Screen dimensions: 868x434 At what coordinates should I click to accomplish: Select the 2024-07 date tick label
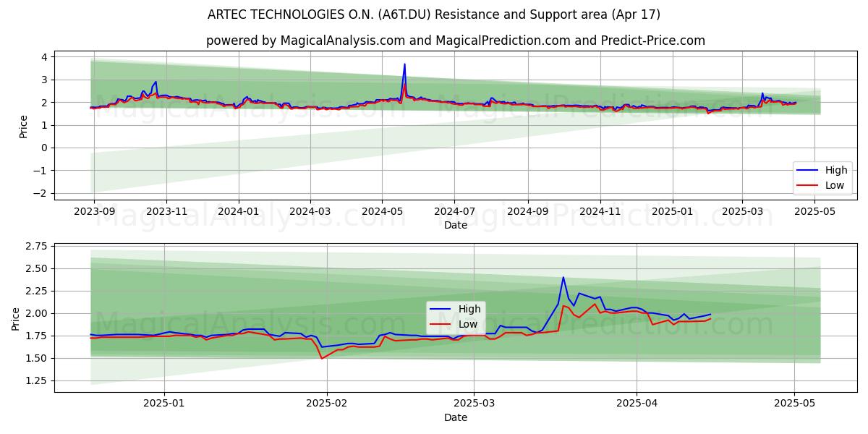tap(454, 210)
